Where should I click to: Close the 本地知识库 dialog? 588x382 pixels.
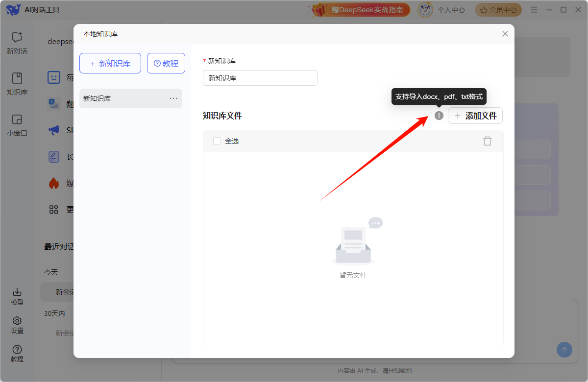[x=505, y=34]
